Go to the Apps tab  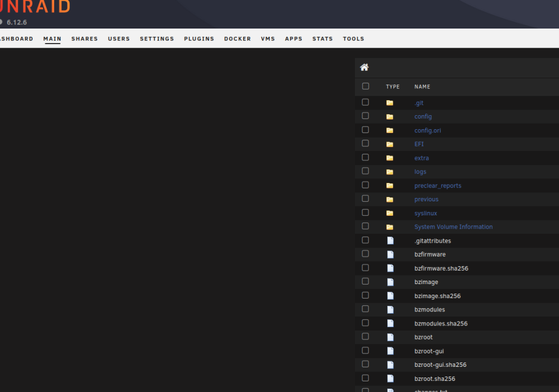click(294, 39)
